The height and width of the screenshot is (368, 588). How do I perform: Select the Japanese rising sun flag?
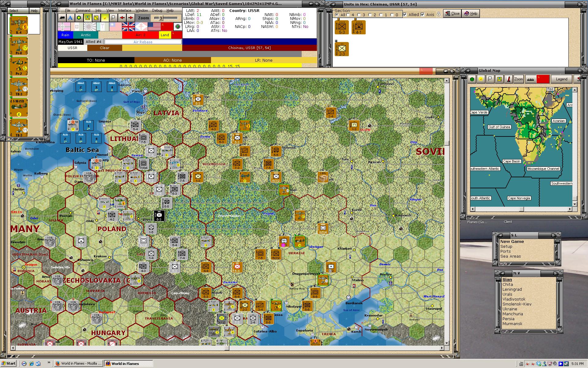coord(90,27)
